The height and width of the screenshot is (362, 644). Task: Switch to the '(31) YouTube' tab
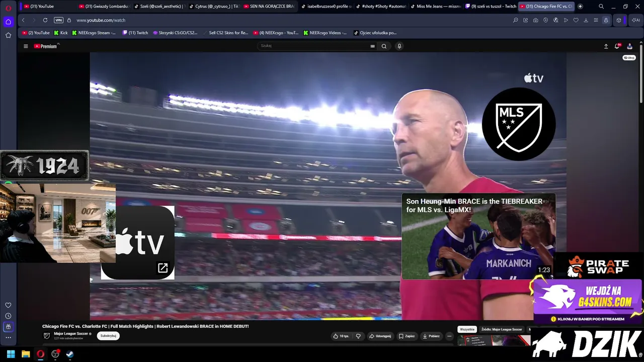click(x=47, y=7)
